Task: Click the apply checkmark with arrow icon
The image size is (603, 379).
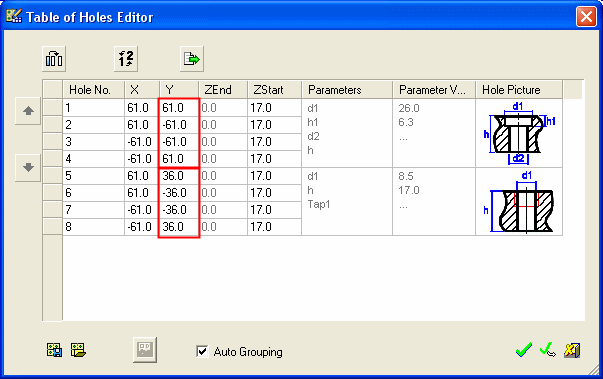Action: click(x=548, y=350)
